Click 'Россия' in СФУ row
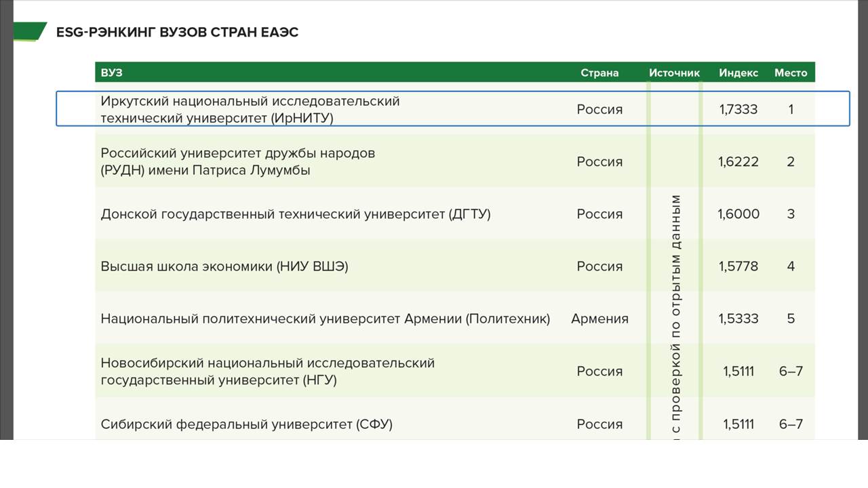Viewport: 868px width, 488px height. pos(599,424)
